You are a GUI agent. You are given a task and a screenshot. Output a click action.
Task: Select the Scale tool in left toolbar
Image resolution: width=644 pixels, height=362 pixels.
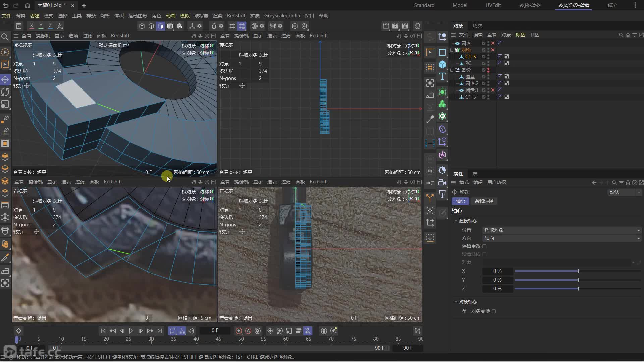point(5,104)
